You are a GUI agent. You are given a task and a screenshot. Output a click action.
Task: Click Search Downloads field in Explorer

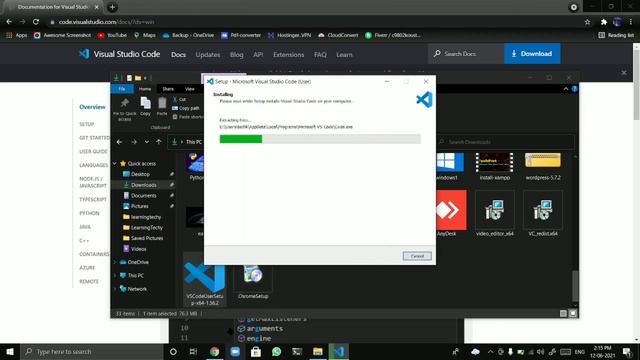click(x=506, y=142)
